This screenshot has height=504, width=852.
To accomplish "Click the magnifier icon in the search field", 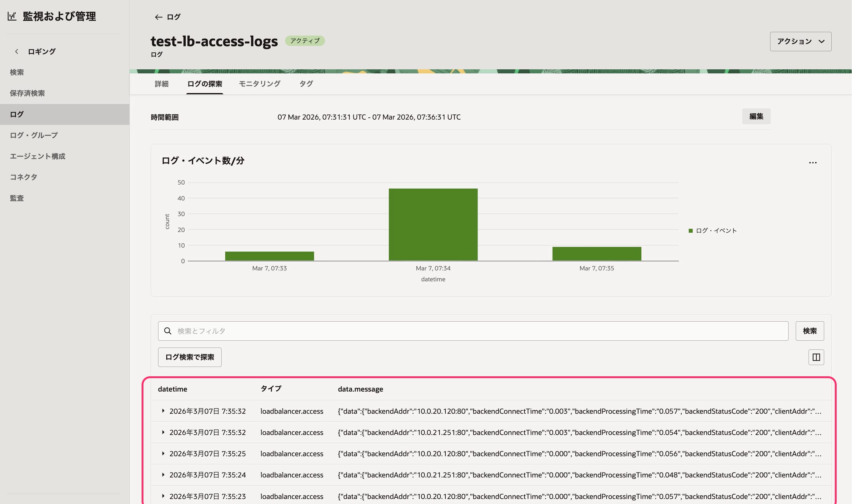I will pos(168,331).
